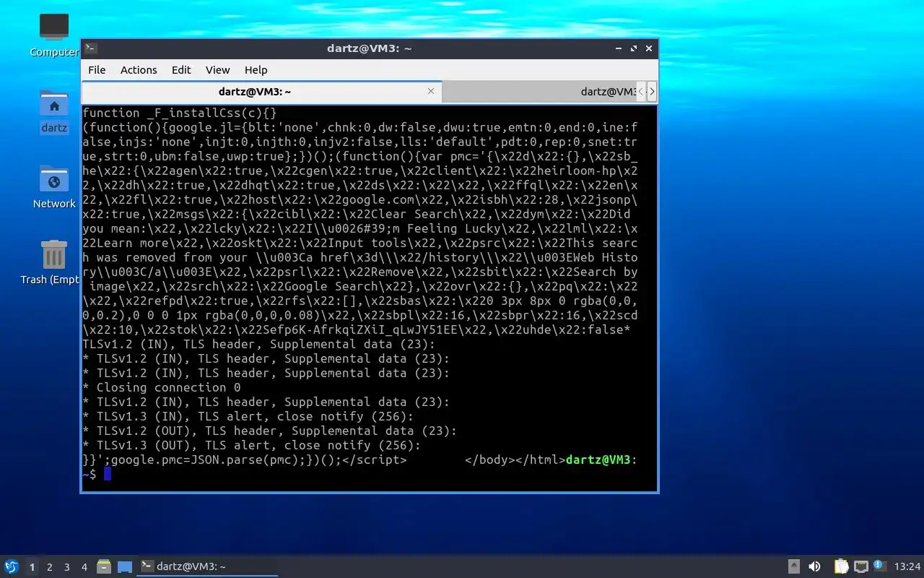
Task: Open the removable media tray icon
Action: [793, 566]
